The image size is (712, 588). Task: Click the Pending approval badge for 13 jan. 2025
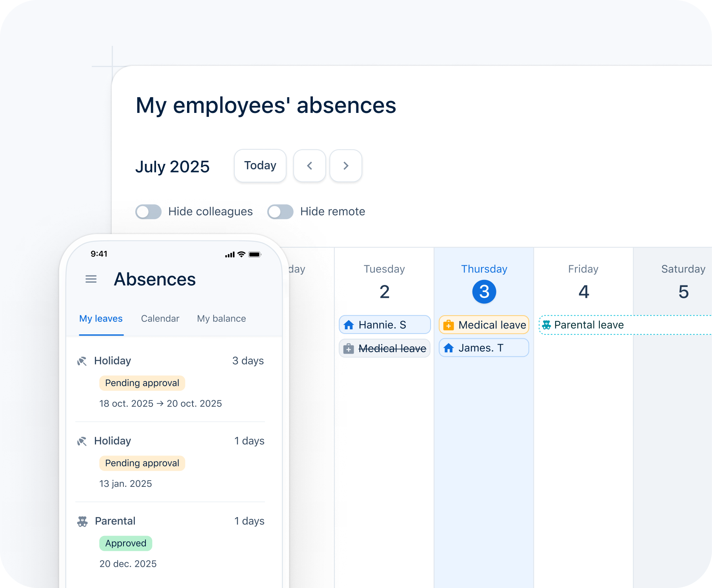[x=142, y=463]
